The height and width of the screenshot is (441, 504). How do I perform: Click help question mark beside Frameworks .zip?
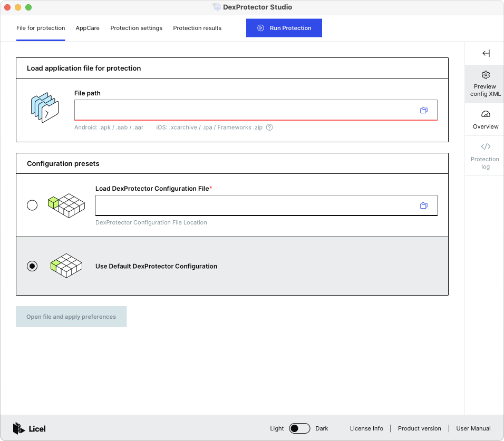click(269, 128)
